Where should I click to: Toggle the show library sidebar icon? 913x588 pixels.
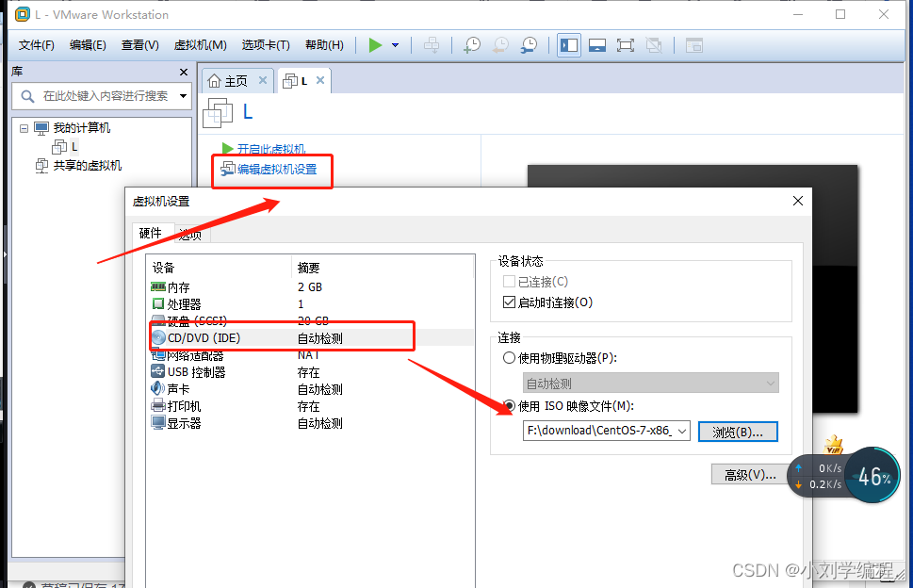pyautogui.click(x=569, y=45)
